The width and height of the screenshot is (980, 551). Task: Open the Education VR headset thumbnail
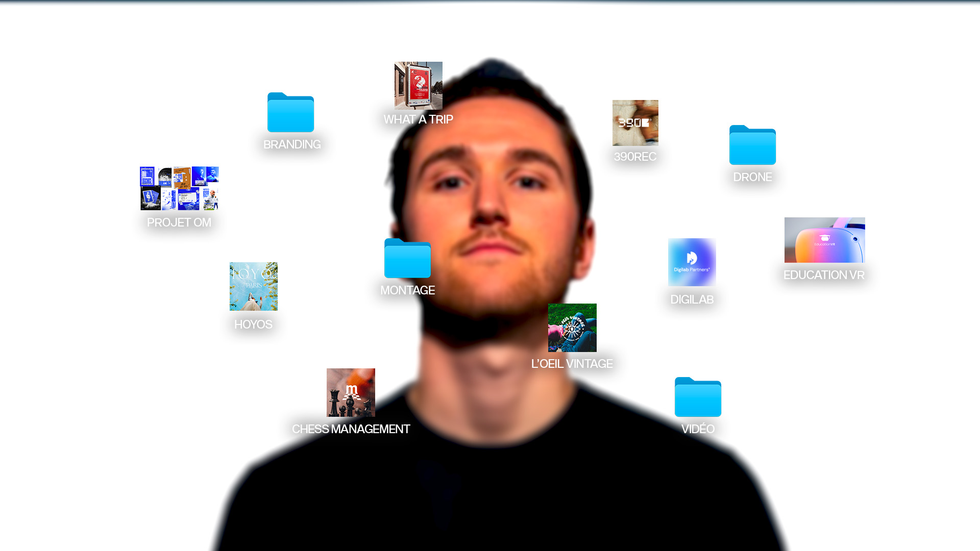point(824,240)
